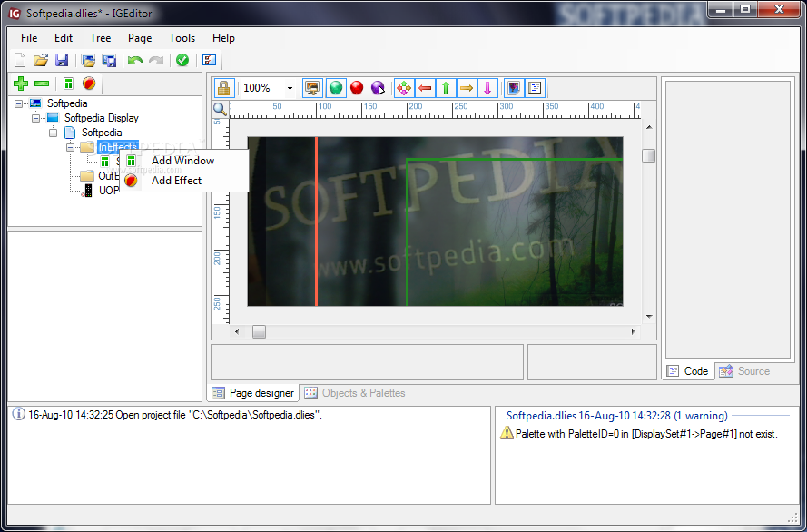Select the root Softpedia tree item
Image resolution: width=807 pixels, height=532 pixels.
point(67,103)
